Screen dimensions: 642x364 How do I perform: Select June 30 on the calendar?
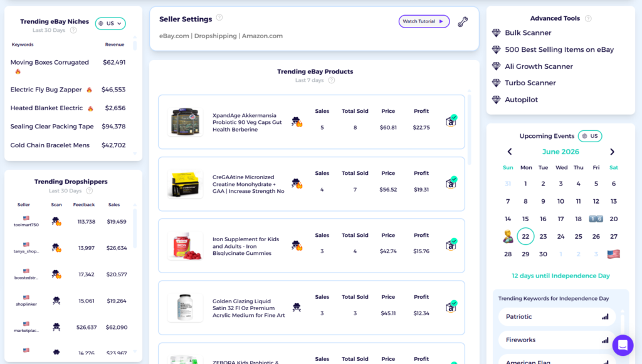(x=543, y=254)
